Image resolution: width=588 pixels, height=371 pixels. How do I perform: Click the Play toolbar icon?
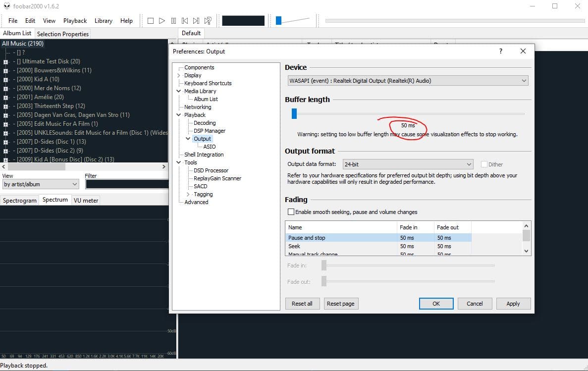[161, 21]
